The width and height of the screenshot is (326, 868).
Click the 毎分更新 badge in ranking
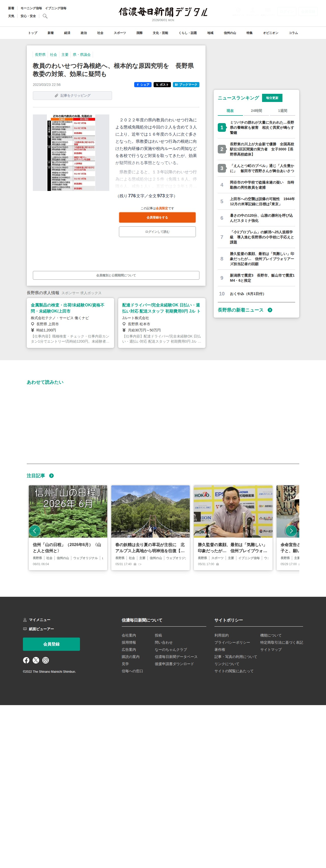coord(272,98)
